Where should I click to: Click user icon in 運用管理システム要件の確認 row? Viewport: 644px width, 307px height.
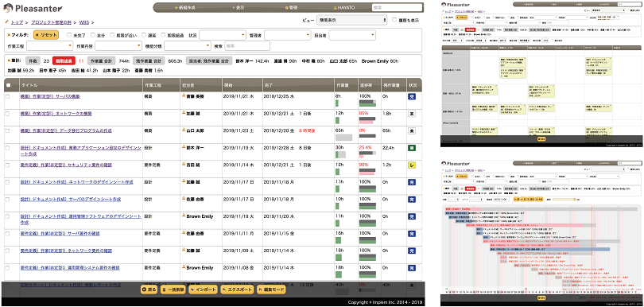coord(184,267)
